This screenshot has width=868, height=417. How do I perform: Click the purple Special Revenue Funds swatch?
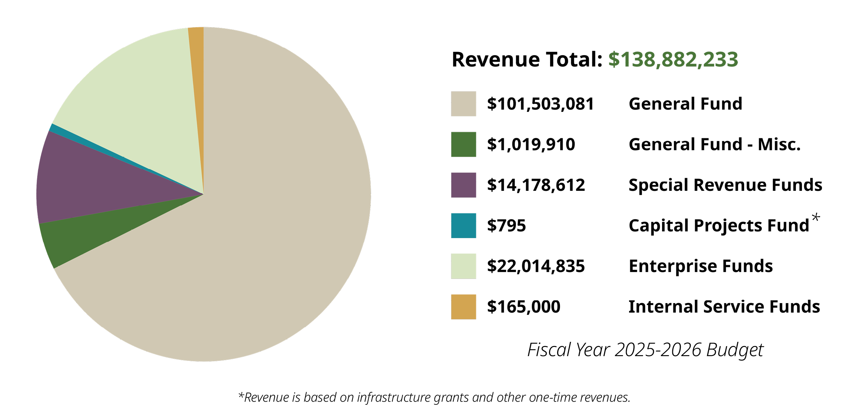point(463,185)
